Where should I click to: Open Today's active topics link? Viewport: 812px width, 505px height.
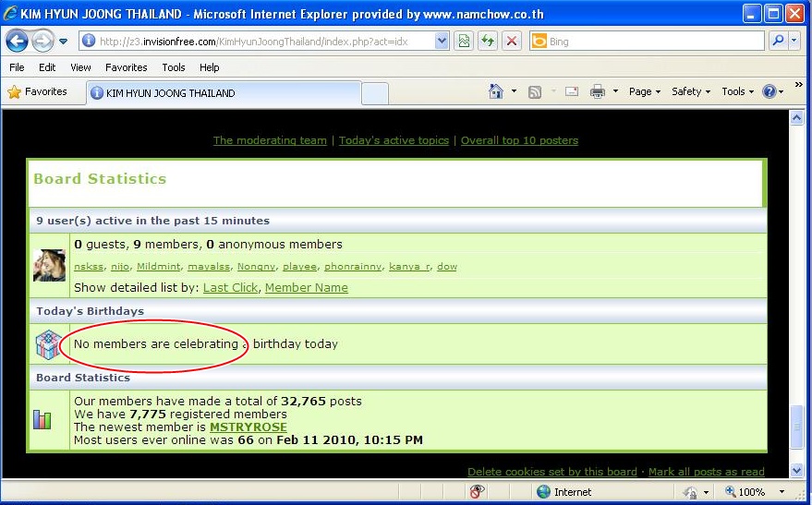tap(394, 140)
